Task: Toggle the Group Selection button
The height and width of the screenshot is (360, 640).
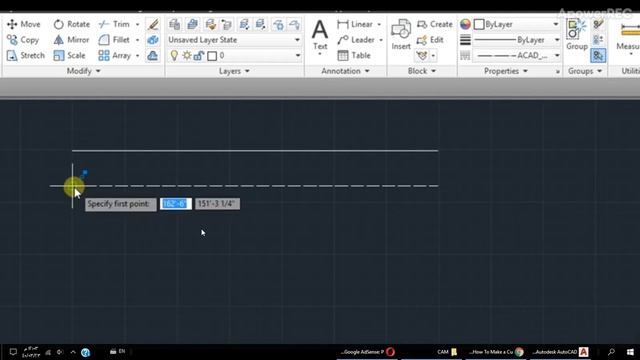Action: pos(598,56)
